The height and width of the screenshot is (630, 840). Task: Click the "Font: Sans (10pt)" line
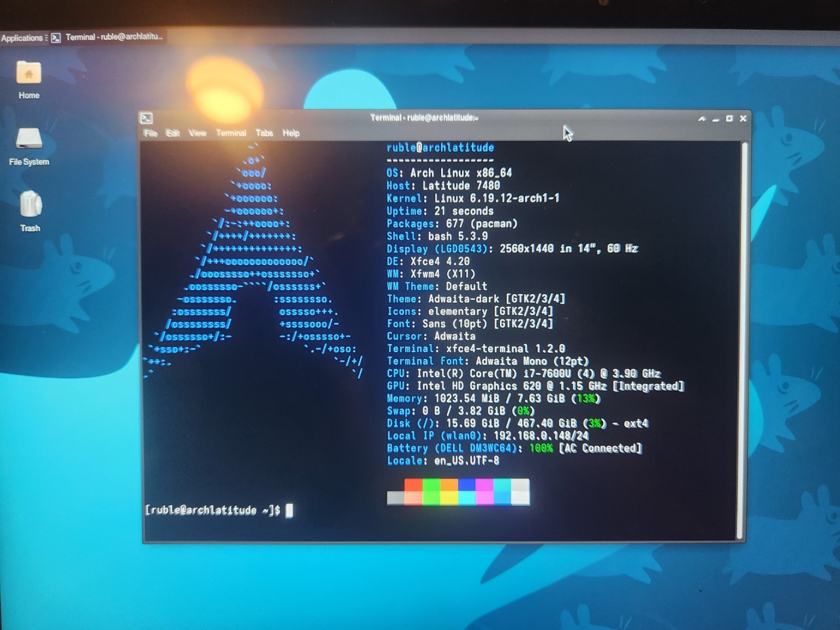pyautogui.click(x=470, y=324)
